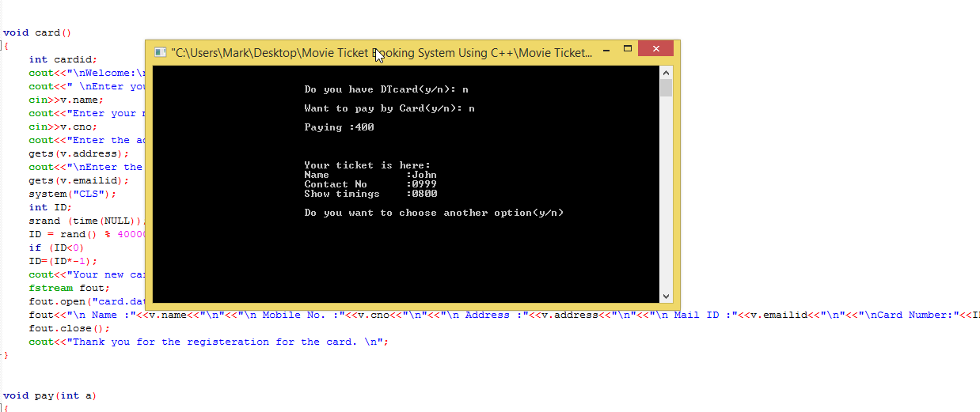Click the "Contact No :0999" ticket line
Image resolution: width=980 pixels, height=412 pixels.
[x=370, y=184]
